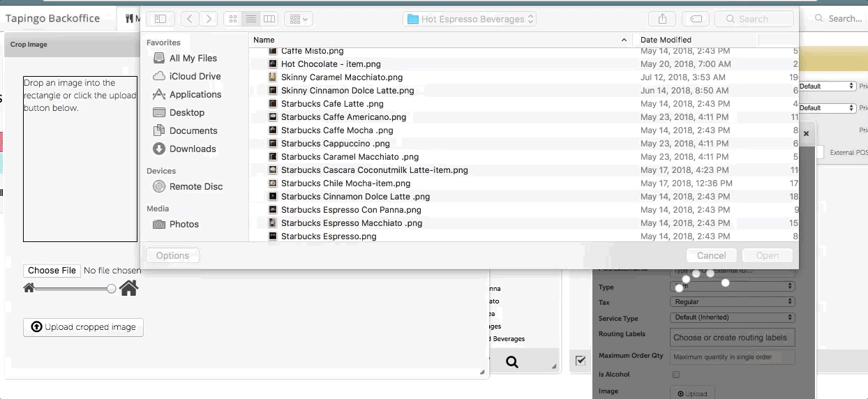The height and width of the screenshot is (399, 868).
Task: Click Choose File in Crop Image
Action: 52,271
